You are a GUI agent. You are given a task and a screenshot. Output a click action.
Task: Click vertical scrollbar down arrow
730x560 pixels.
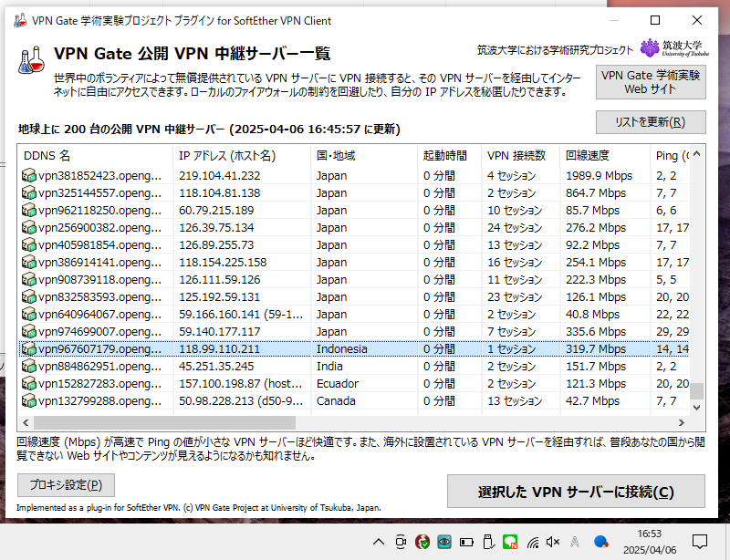(x=696, y=408)
